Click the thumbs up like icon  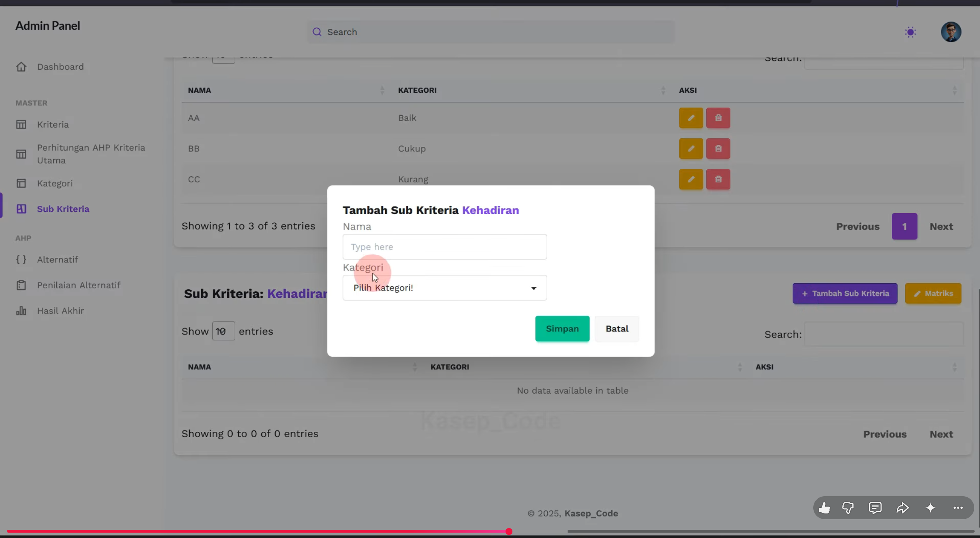824,508
